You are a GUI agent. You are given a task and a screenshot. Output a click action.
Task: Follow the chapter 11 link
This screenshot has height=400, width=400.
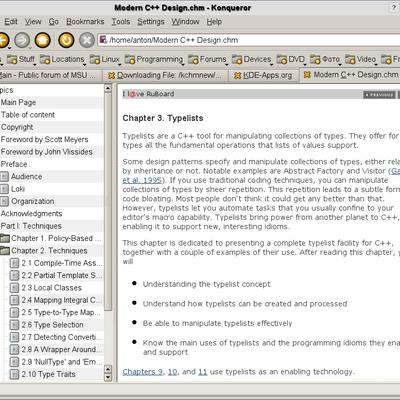(203, 372)
